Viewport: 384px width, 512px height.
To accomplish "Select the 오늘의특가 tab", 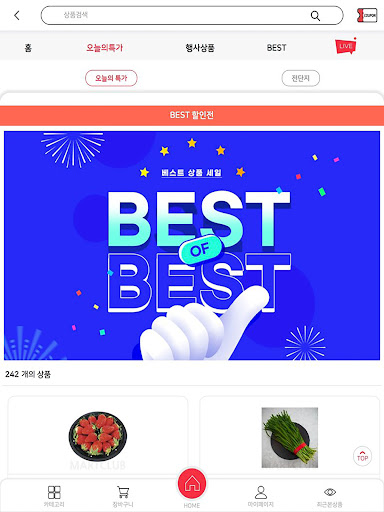I will 105,48.
